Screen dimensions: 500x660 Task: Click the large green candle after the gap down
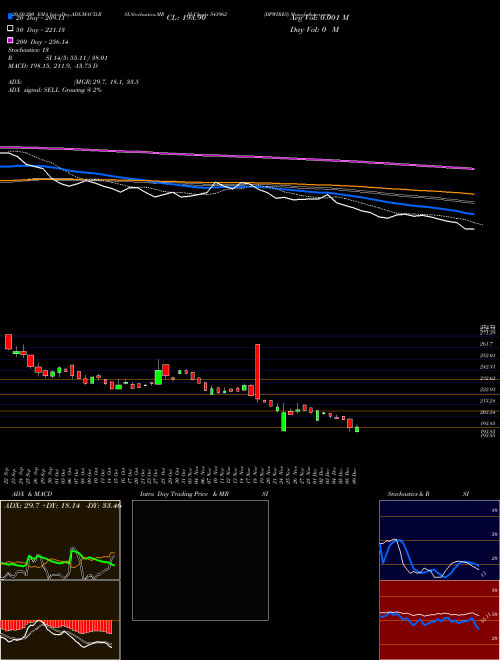284,421
